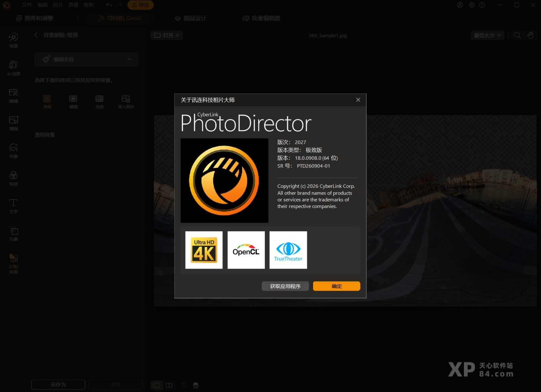Choose the 纯色 background option
The width and height of the screenshot is (541, 392).
(x=99, y=102)
